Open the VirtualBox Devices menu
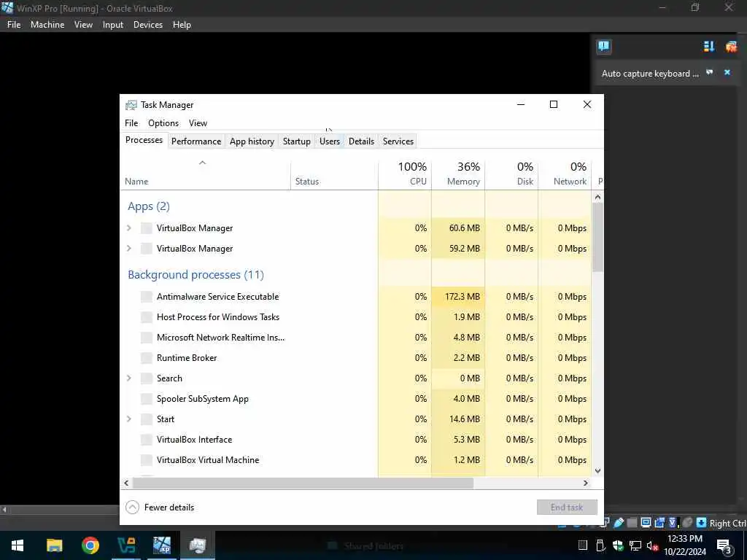The width and height of the screenshot is (747, 560). 147,25
